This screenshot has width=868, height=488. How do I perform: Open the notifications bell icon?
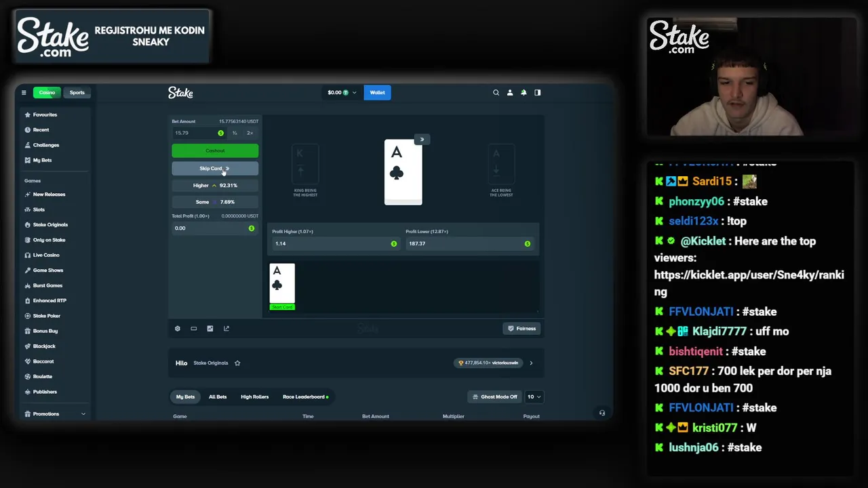(524, 92)
